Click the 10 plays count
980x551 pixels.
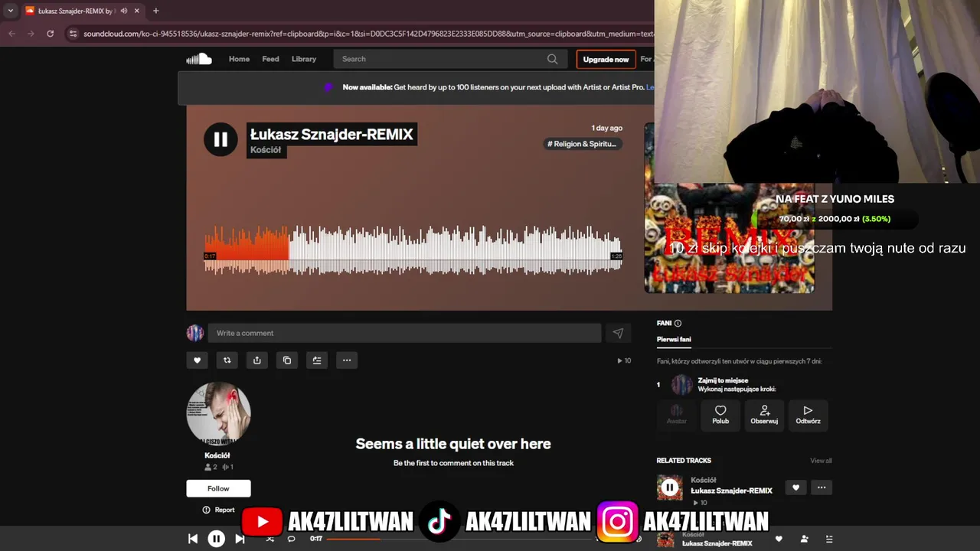[x=624, y=360]
